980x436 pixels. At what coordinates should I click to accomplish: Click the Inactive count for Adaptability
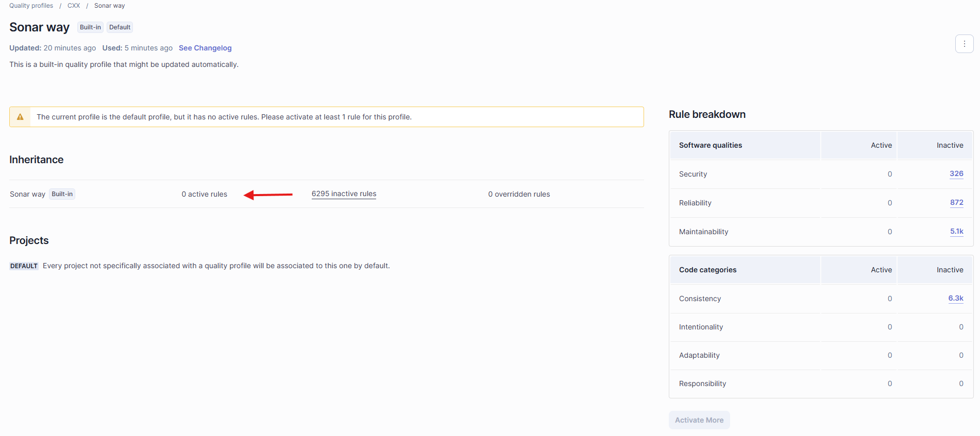point(961,355)
